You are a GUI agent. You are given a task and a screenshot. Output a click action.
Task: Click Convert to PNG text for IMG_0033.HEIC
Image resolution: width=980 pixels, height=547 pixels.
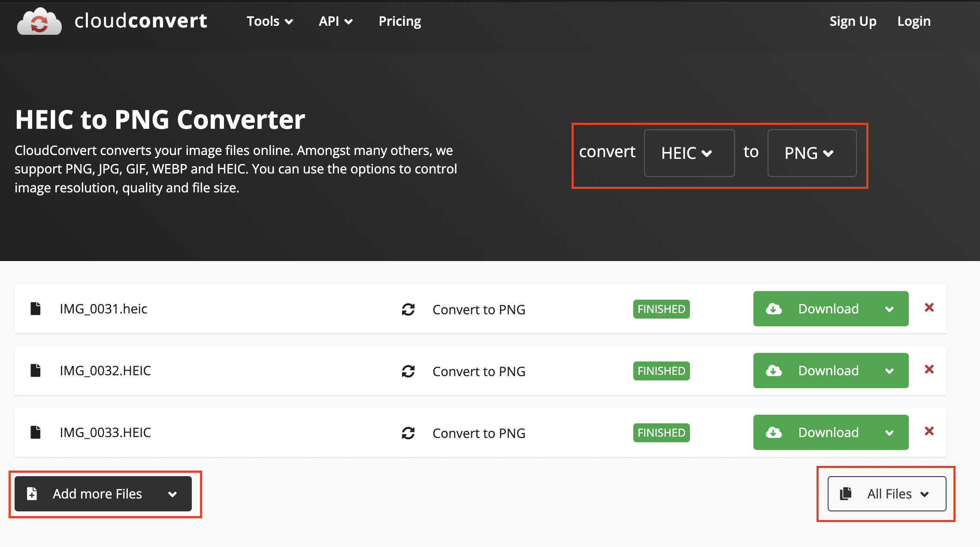pyautogui.click(x=479, y=433)
